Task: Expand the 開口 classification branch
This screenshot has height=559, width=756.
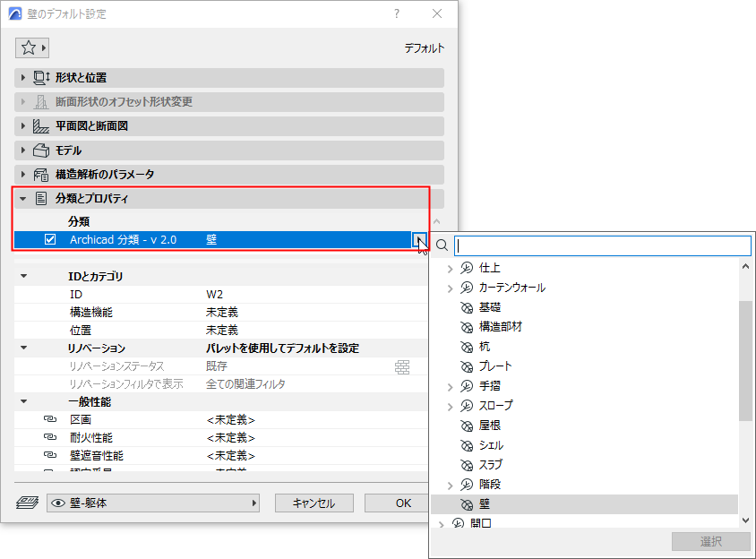Action: pyautogui.click(x=442, y=524)
